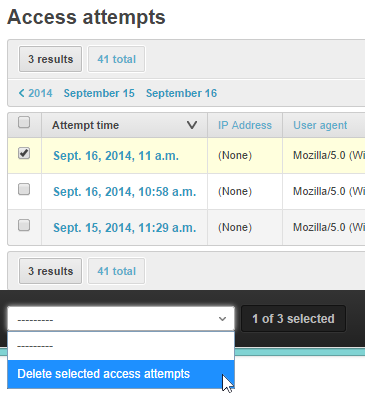Check the Sept. 16, 2014, 10:58 a.m. row
Image resolution: width=365 pixels, height=404 pixels.
(24, 189)
